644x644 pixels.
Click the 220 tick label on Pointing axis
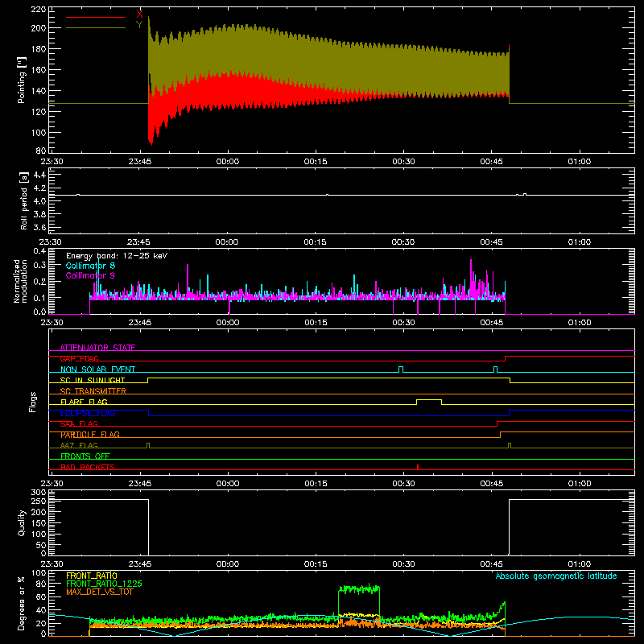[38, 10]
